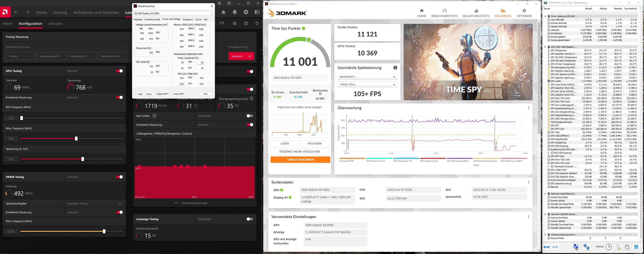Go forward with the AMD right arrow
This screenshot has height=254, width=644.
27,12
